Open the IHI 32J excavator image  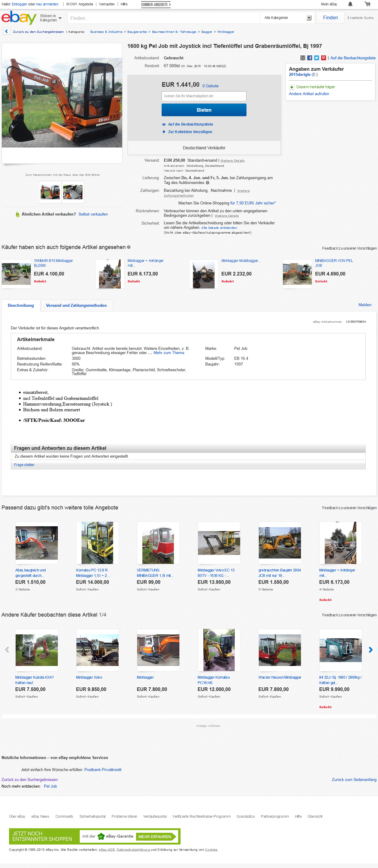click(x=341, y=650)
